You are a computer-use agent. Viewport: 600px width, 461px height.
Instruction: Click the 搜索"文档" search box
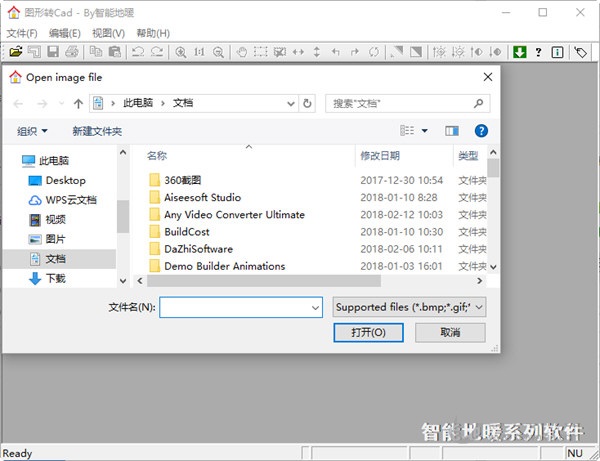[x=407, y=103]
